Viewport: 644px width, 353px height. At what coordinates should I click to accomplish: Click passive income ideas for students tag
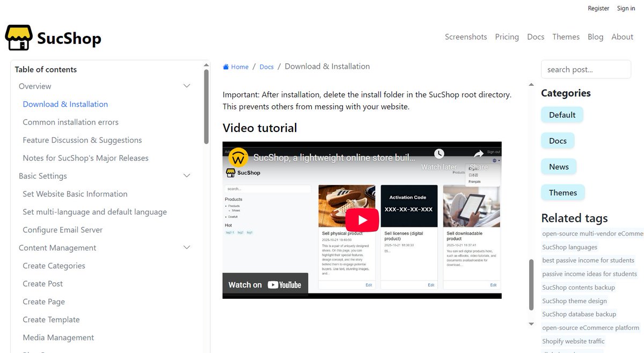tap(589, 274)
